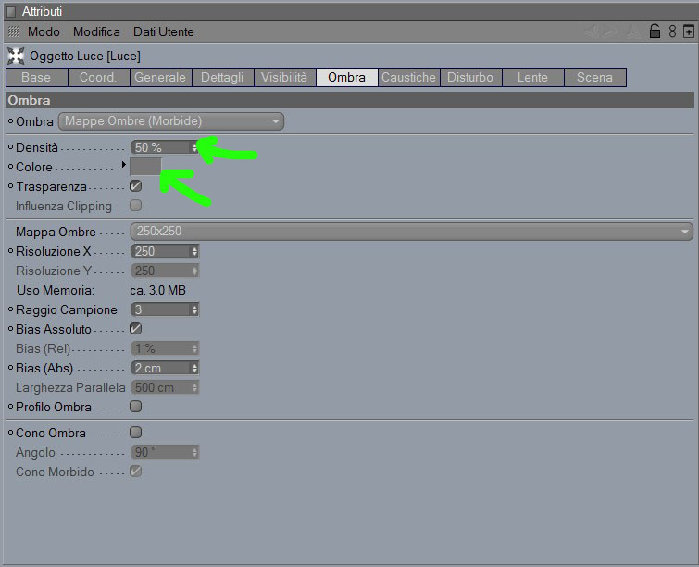Toggle the Cono Morbido checkbox
699x567 pixels.
tap(136, 471)
